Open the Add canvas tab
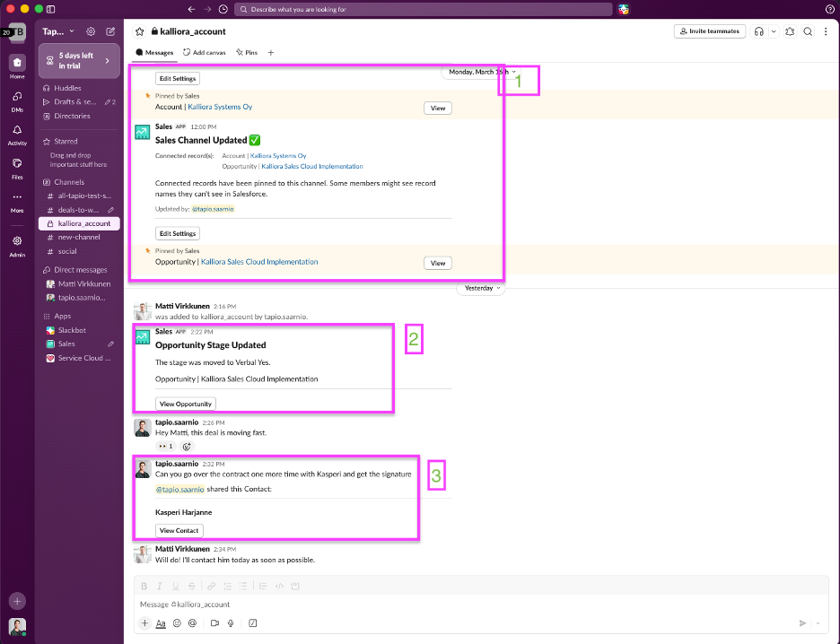 tap(204, 52)
